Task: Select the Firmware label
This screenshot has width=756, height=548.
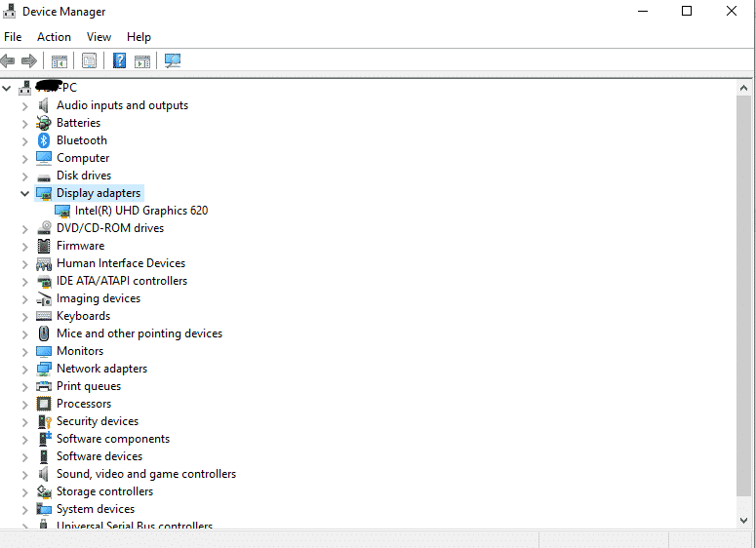Action: tap(81, 246)
